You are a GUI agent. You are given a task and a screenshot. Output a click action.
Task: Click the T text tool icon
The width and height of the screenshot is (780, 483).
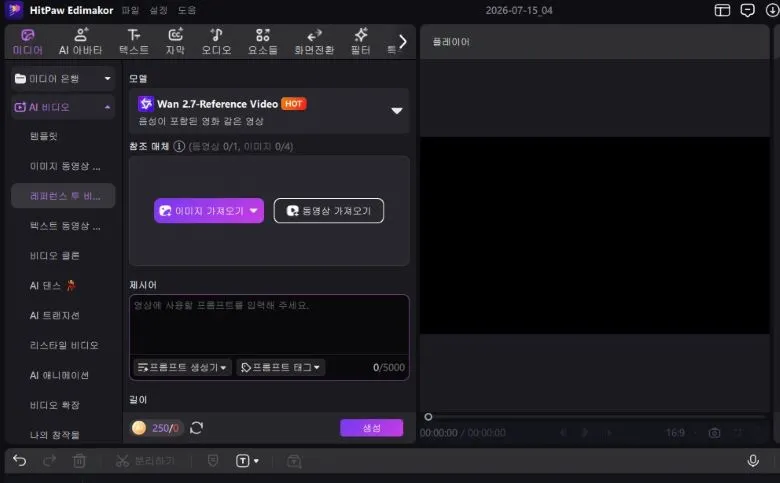click(x=242, y=461)
